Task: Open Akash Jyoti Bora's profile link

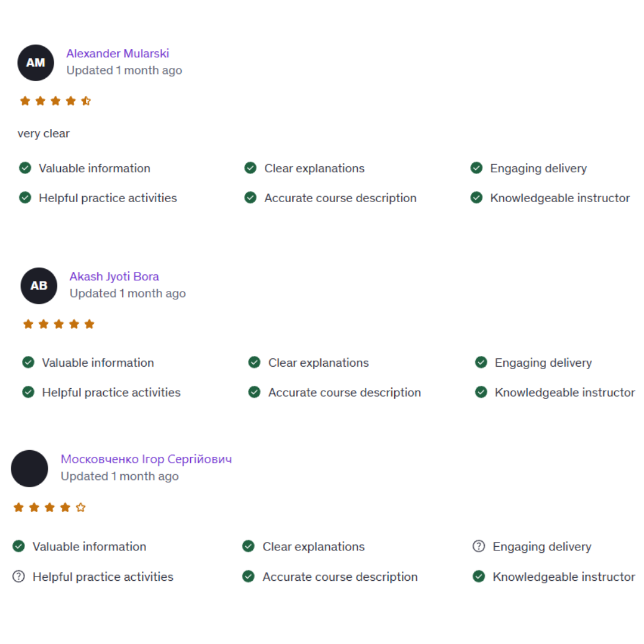Action: coord(114,277)
